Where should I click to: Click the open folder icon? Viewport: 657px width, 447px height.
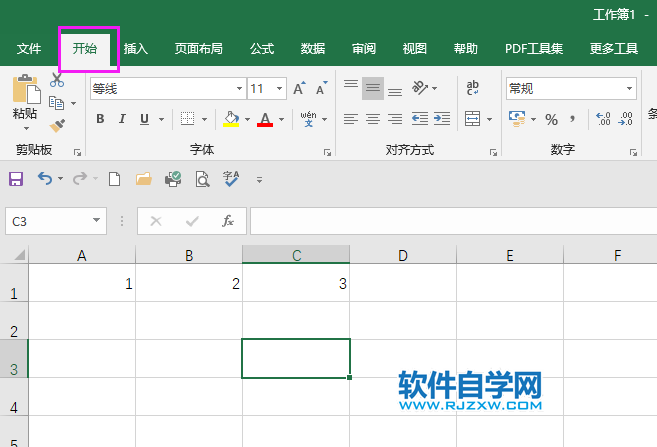(x=144, y=179)
